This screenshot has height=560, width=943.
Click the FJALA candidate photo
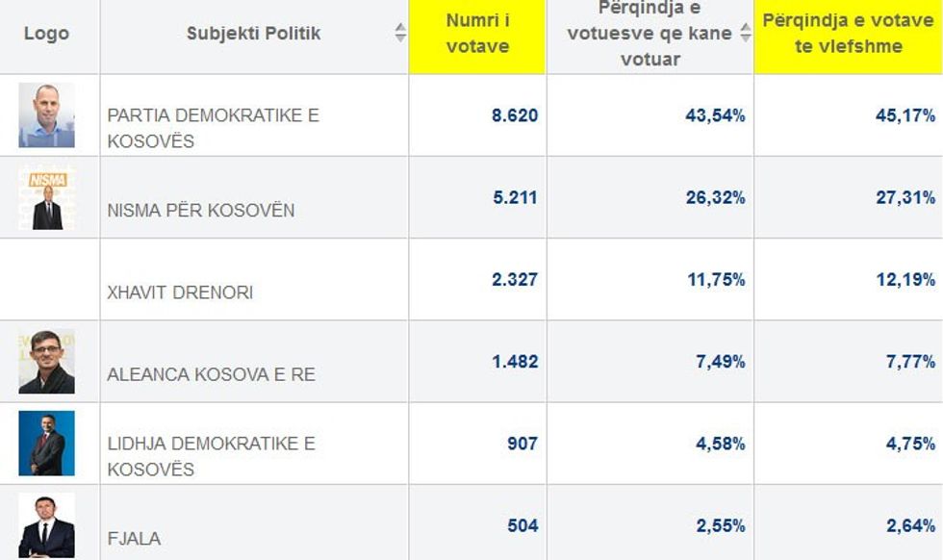pyautogui.click(x=46, y=526)
